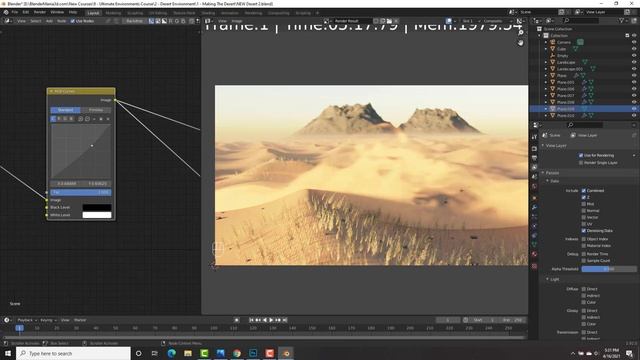Hide Landscape.001 with its eye icon
The width and height of the screenshot is (640, 360).
(634, 69)
